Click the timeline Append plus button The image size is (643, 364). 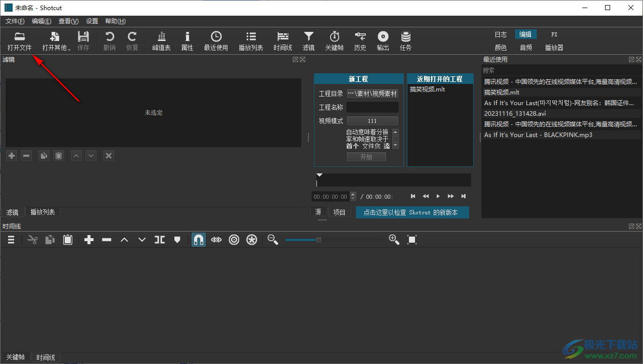click(89, 240)
